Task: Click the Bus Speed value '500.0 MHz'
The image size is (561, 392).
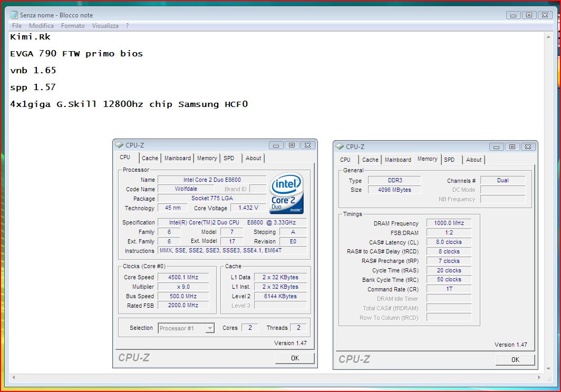Action: click(x=183, y=296)
